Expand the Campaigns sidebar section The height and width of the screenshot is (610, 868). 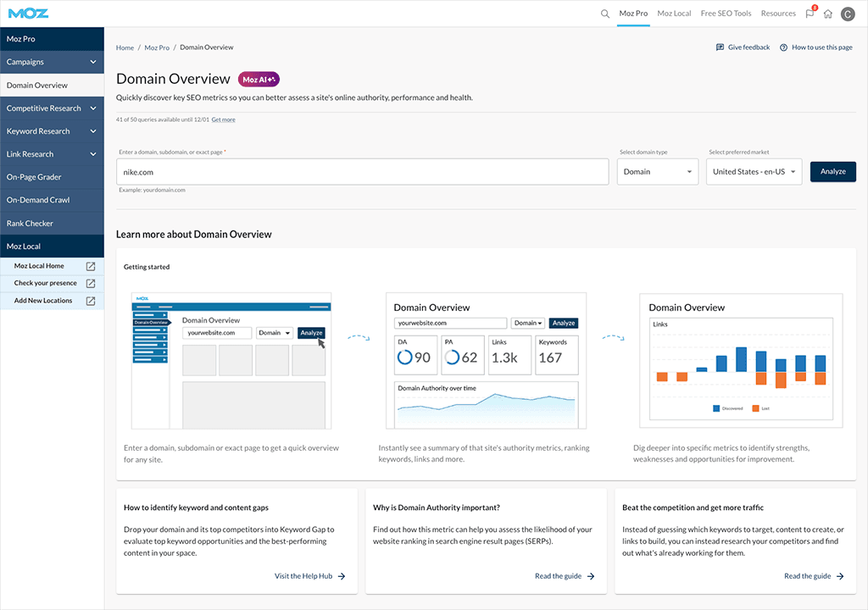click(x=52, y=62)
